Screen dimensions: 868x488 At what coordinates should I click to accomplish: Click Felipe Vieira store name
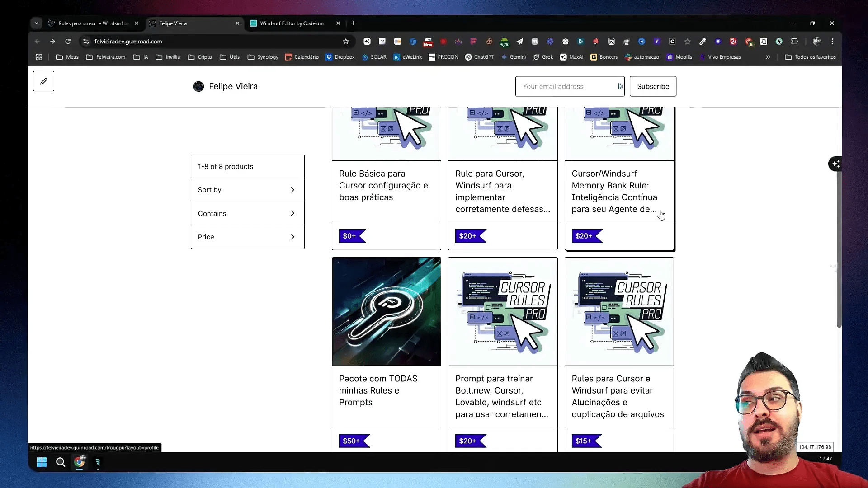pos(233,86)
